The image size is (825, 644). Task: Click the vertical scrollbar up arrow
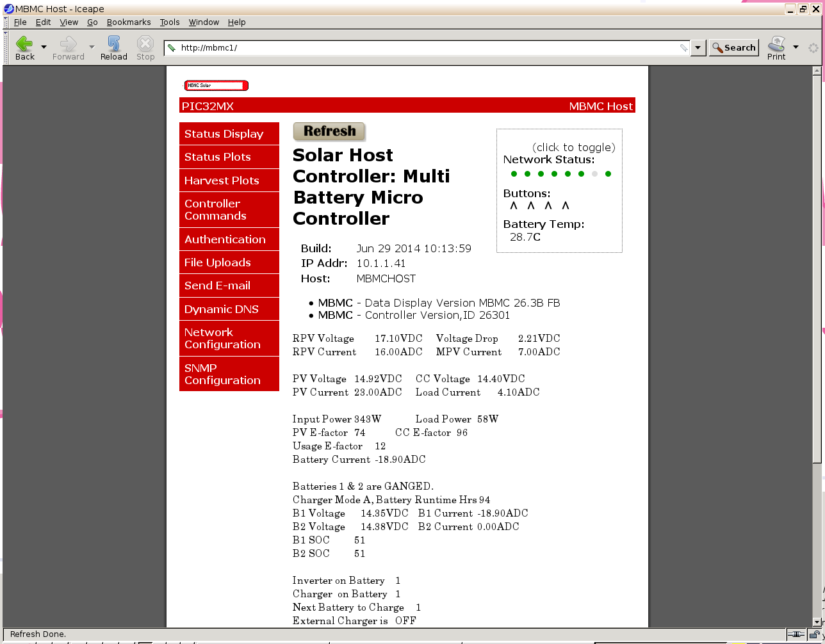click(817, 72)
